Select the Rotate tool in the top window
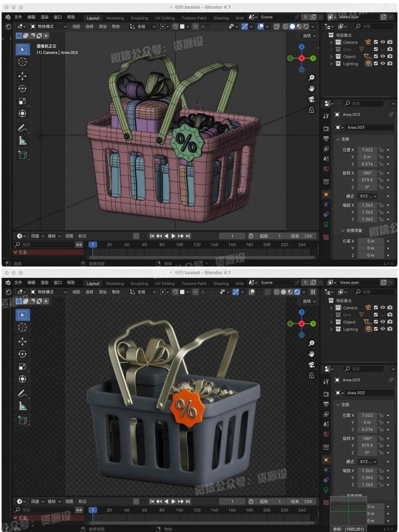Viewport: 399px width, 532px height. click(23, 88)
